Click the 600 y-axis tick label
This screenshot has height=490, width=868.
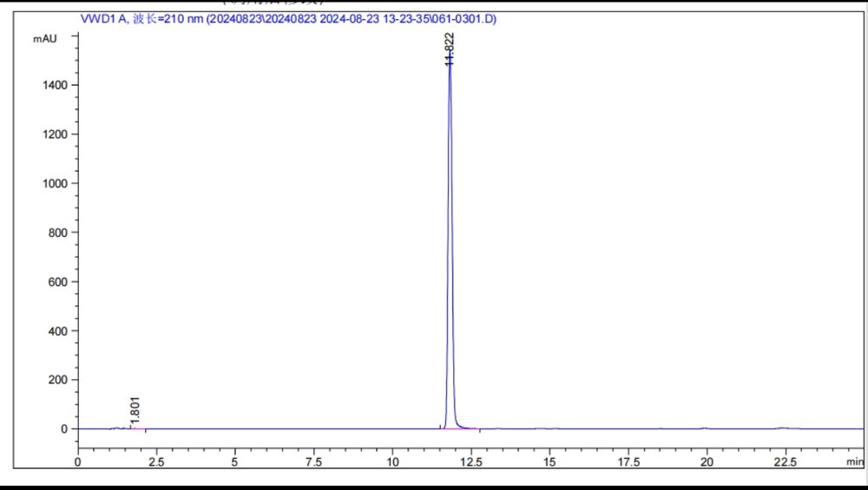coord(56,281)
